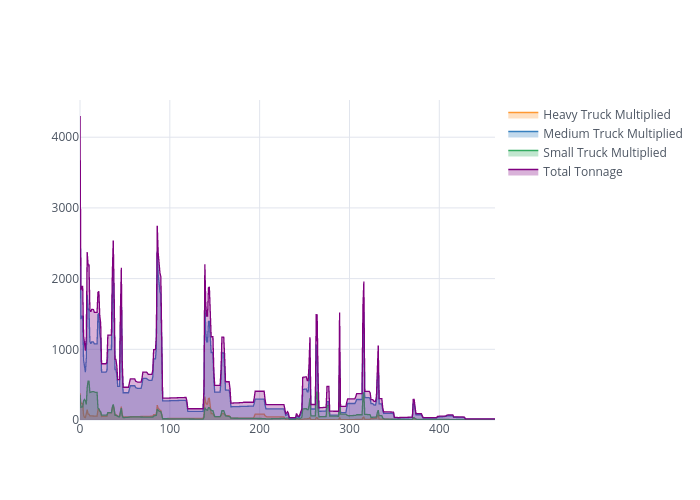Viewport: 700px width, 500px height.
Task: Click the tallest peak tip above 4000
Action: [80, 117]
